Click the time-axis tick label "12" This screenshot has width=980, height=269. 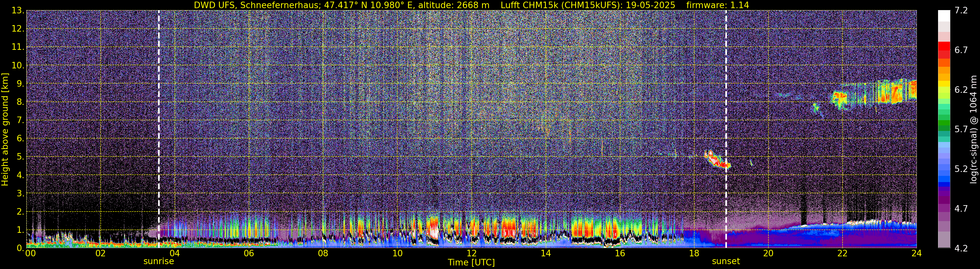click(471, 253)
